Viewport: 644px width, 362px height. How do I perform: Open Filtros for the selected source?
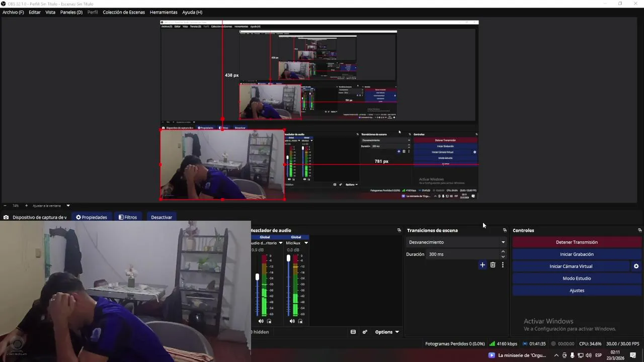128,217
